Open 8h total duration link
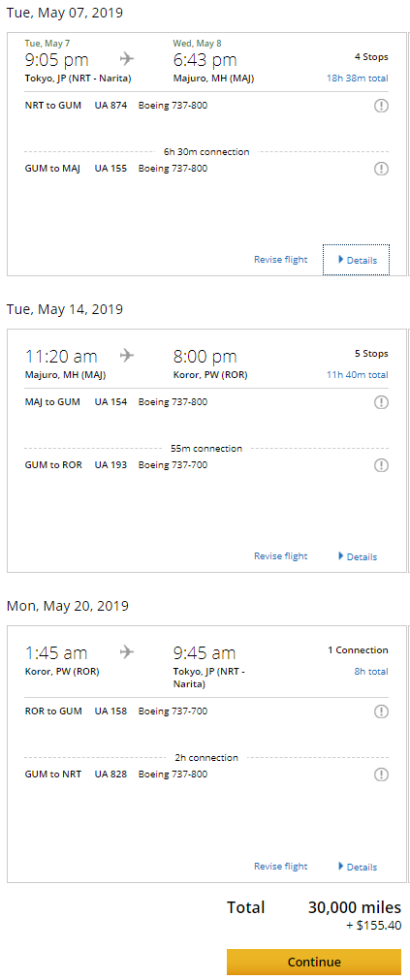Viewport: 410px width, 980px height. click(371, 671)
